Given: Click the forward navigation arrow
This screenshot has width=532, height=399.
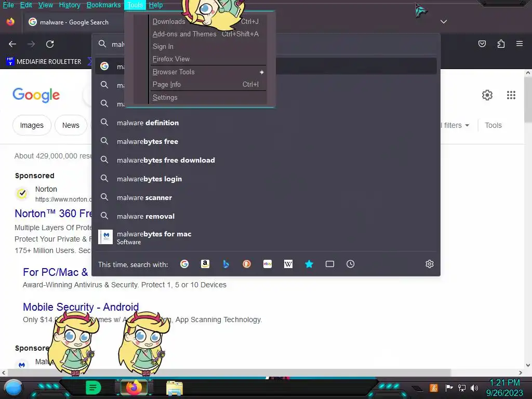Looking at the screenshot, I should (31, 44).
